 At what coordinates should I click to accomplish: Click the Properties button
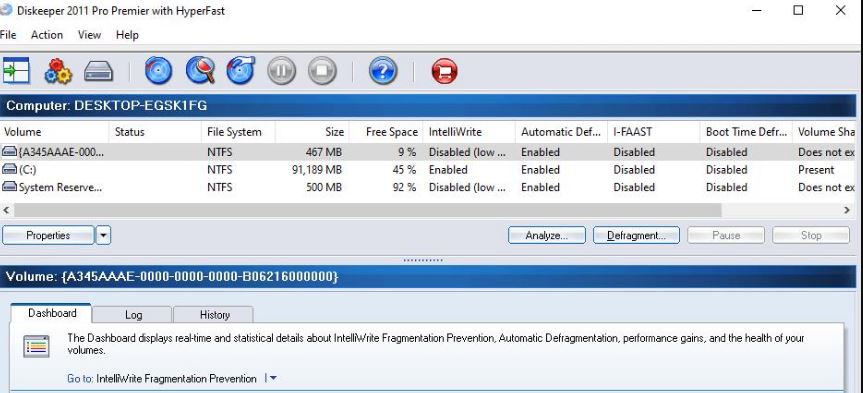click(48, 236)
